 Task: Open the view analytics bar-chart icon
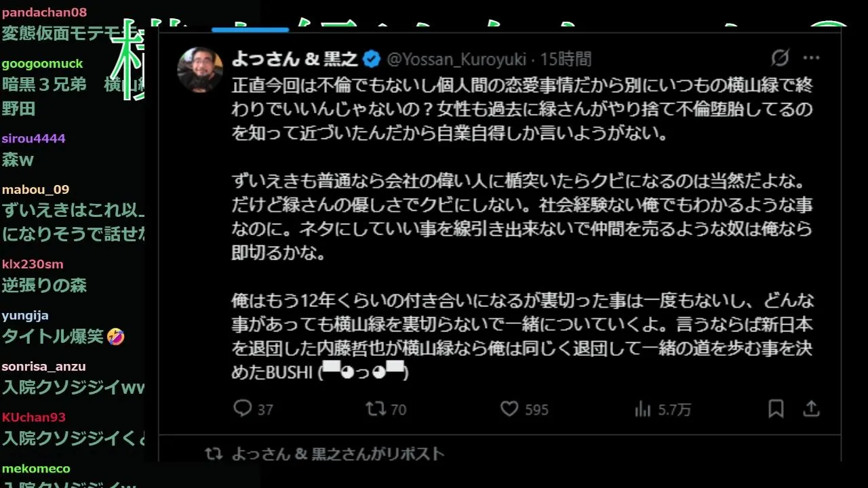click(x=642, y=409)
